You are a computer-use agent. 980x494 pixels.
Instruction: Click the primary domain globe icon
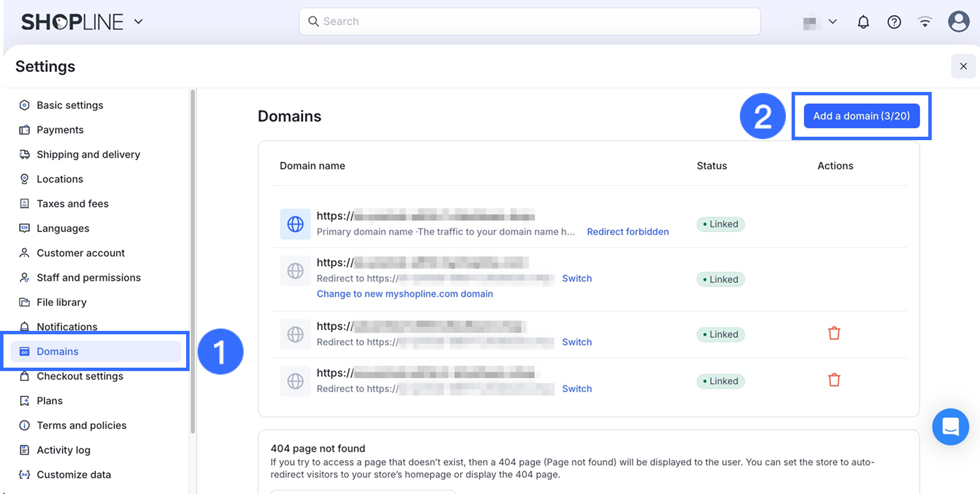tap(295, 224)
